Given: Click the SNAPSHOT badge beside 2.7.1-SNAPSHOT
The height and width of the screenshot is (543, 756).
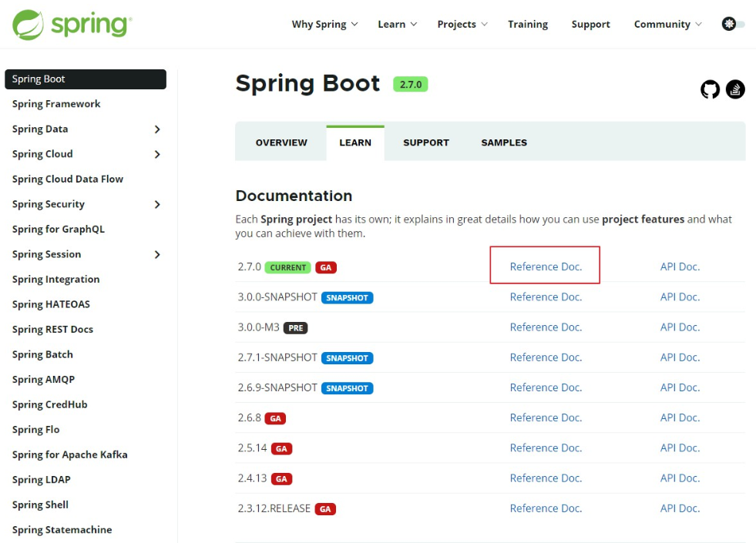Looking at the screenshot, I should click(347, 358).
